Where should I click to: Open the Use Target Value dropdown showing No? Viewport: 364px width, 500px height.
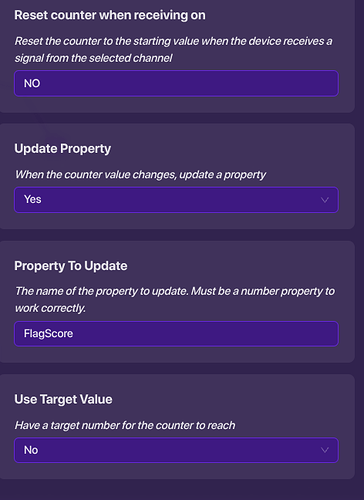[176, 450]
